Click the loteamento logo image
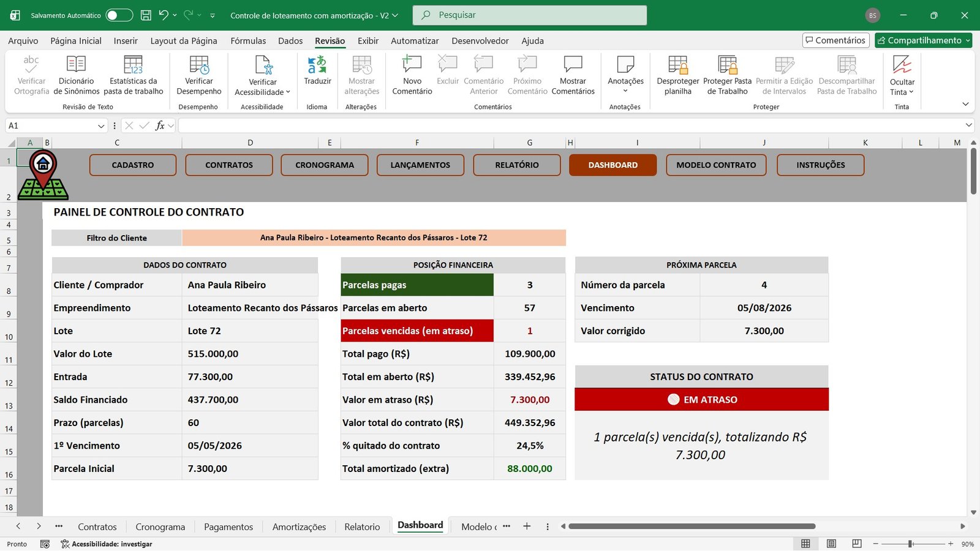Image resolution: width=980 pixels, height=551 pixels. (43, 175)
